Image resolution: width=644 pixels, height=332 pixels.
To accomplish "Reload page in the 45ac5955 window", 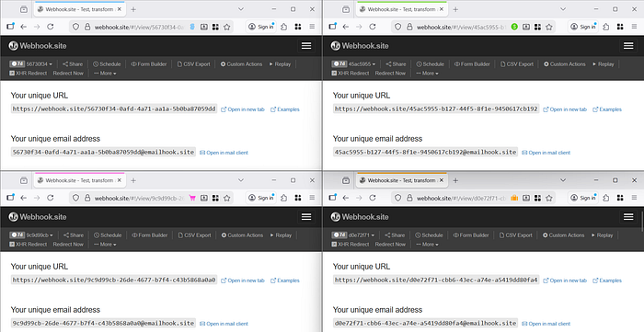I will click(372, 27).
